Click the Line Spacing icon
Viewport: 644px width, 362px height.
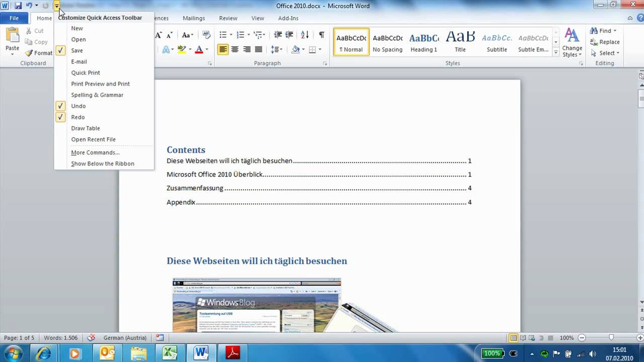pos(274,49)
